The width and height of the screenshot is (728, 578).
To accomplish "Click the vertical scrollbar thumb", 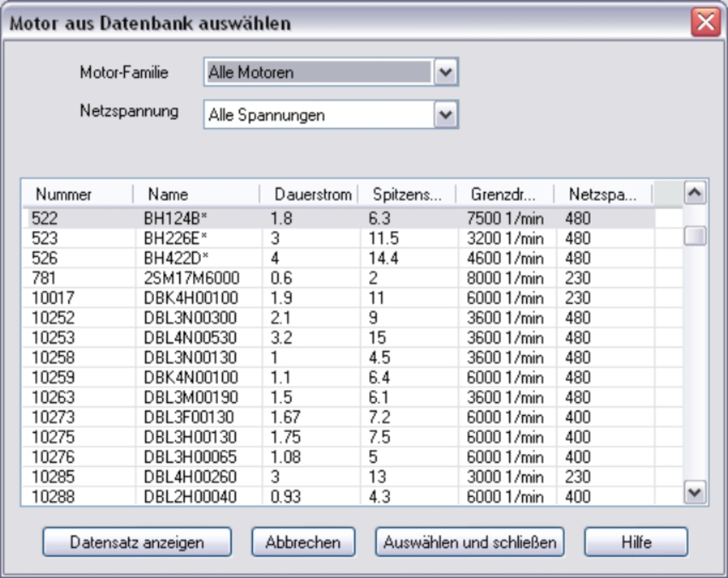I will point(695,236).
